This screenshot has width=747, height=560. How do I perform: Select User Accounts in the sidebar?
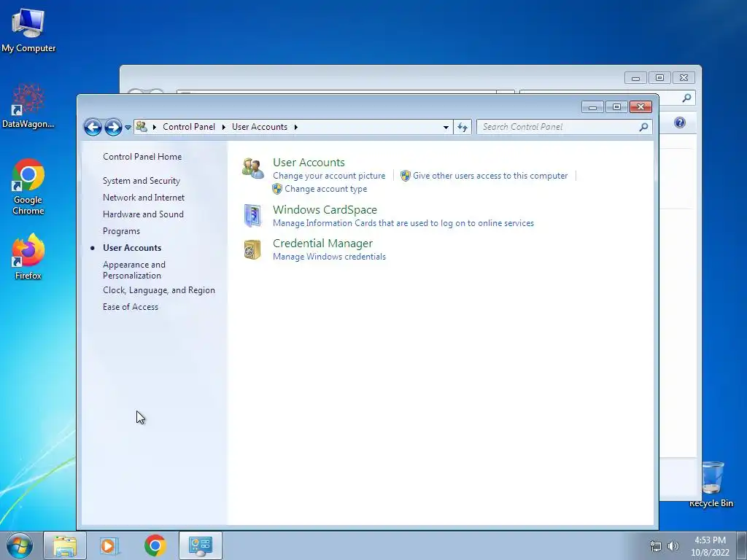pos(132,248)
